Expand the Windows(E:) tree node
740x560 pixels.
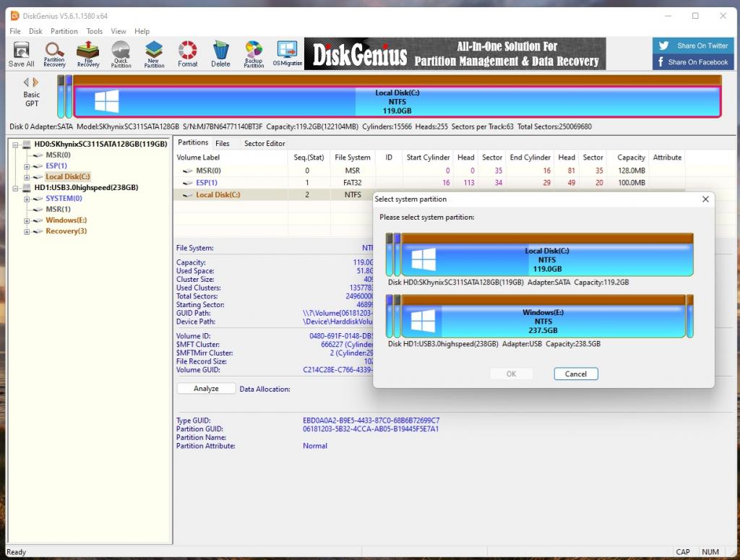(x=27, y=220)
